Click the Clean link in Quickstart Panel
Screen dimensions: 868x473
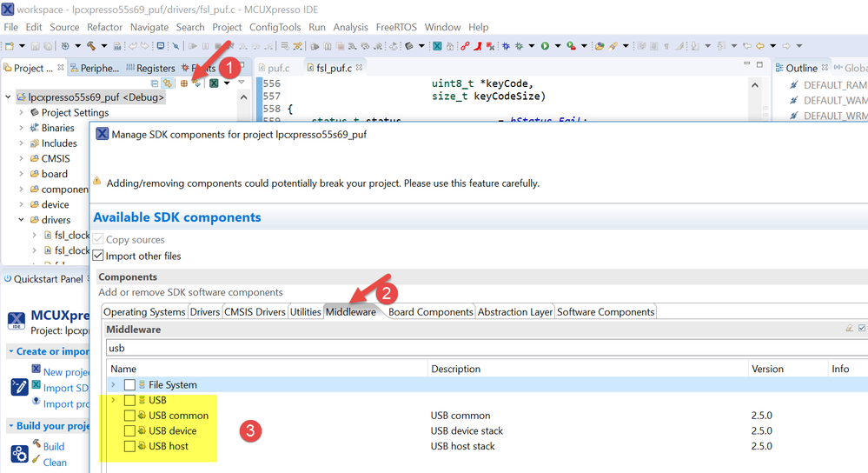point(55,463)
